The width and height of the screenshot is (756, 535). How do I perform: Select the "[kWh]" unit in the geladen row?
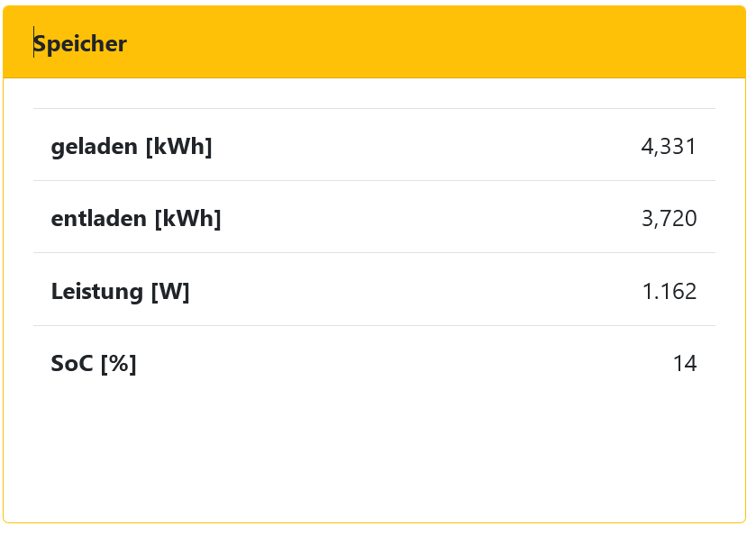(x=178, y=146)
